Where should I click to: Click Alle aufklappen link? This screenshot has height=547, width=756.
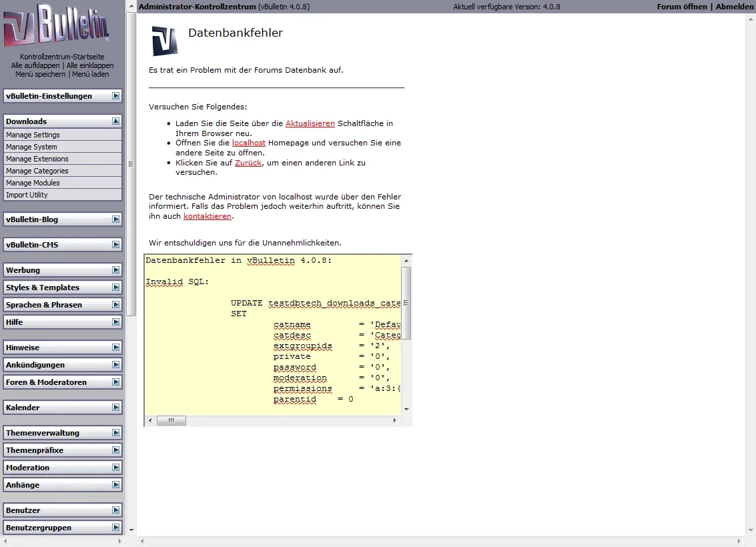coord(35,65)
